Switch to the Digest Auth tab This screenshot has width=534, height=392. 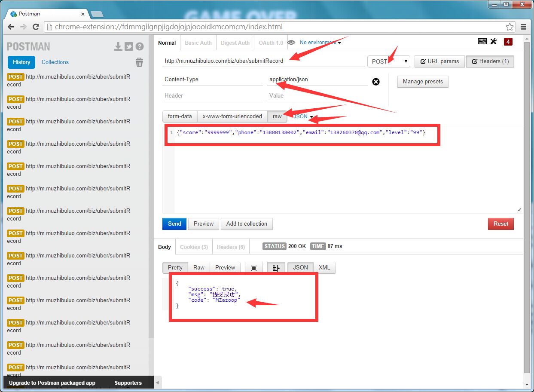click(x=235, y=43)
